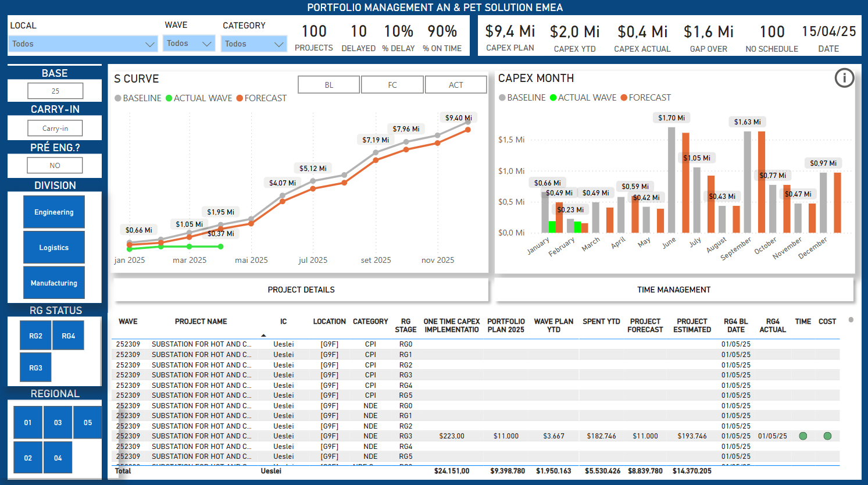Toggle the Engineering division filter
Screen dimensions: 868x485
point(54,212)
